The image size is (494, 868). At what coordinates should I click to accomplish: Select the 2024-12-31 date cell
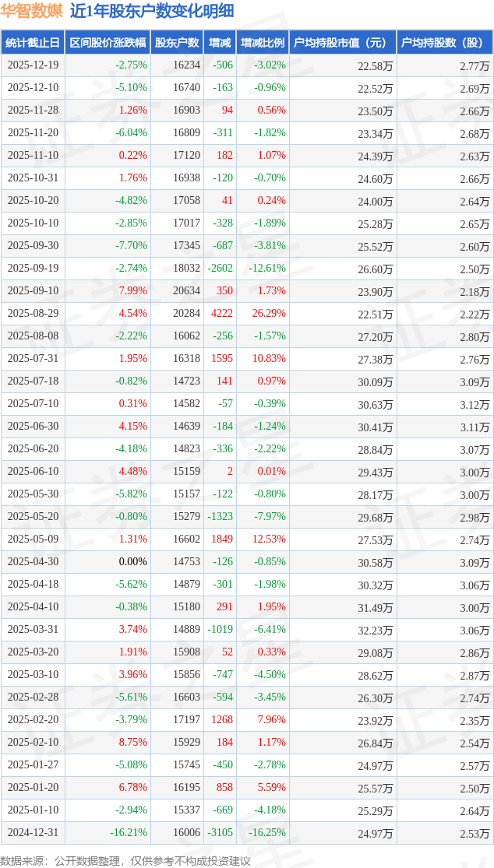tap(33, 832)
